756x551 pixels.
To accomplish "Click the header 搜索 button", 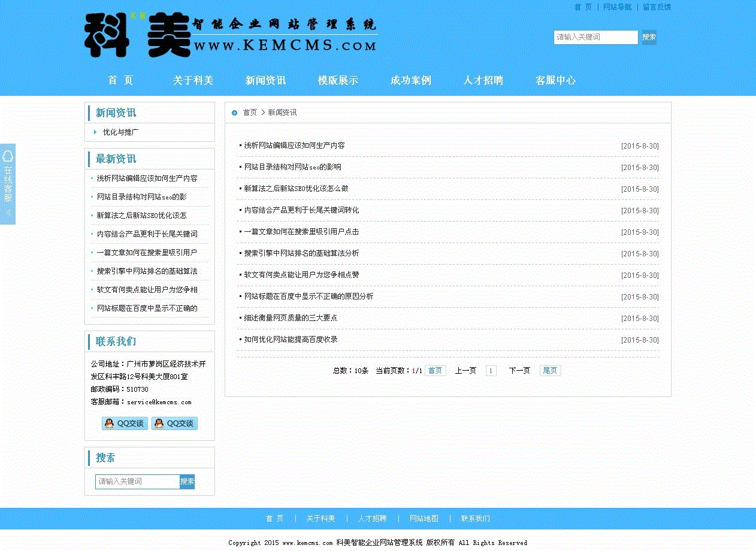I will pos(649,37).
